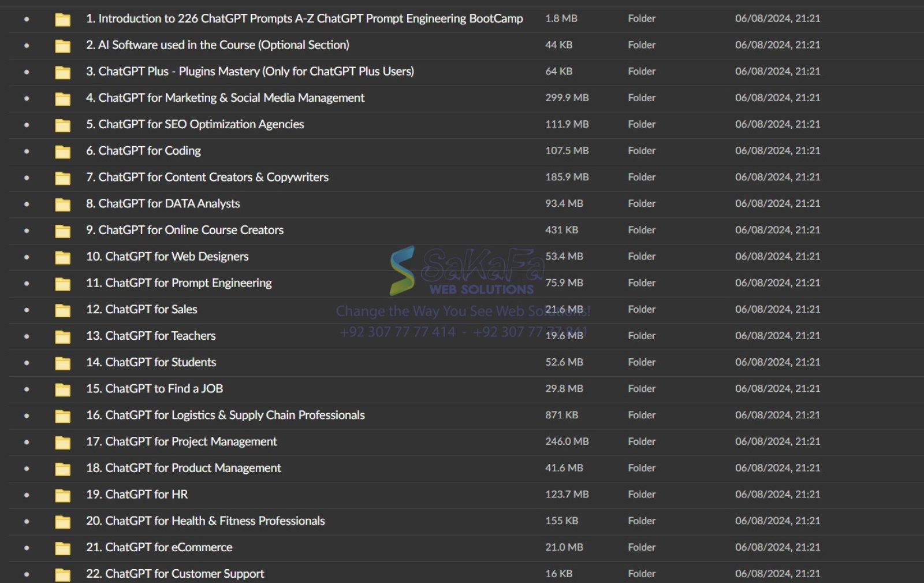The width and height of the screenshot is (924, 583).
Task: Select the bullet beside ChatGPT for Project Management
Action: pos(27,442)
